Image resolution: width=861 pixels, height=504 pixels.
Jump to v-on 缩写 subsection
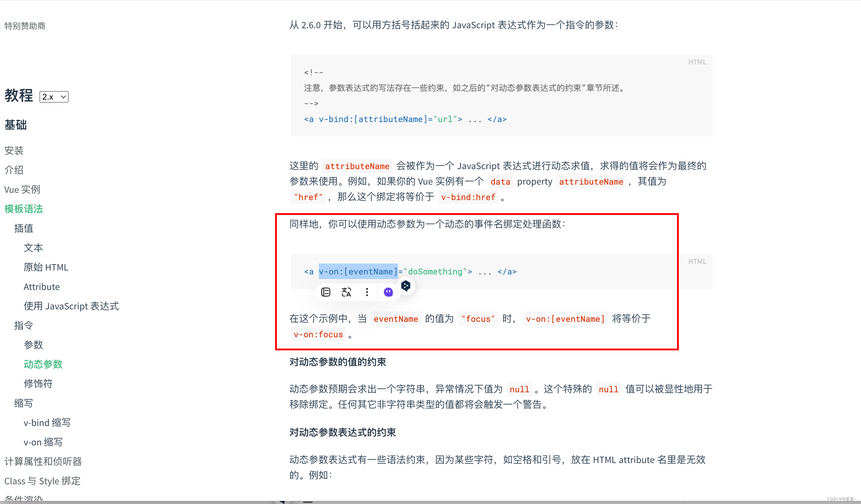coord(43,442)
